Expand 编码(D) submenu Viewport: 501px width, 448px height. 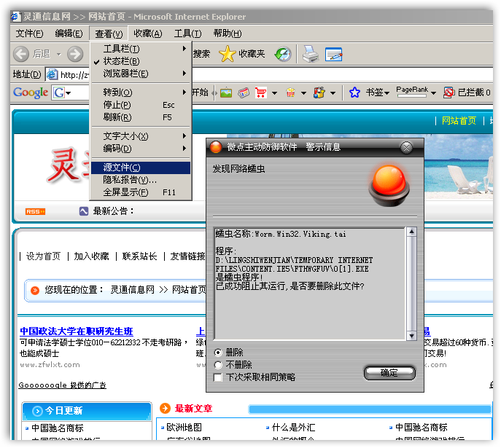141,149
